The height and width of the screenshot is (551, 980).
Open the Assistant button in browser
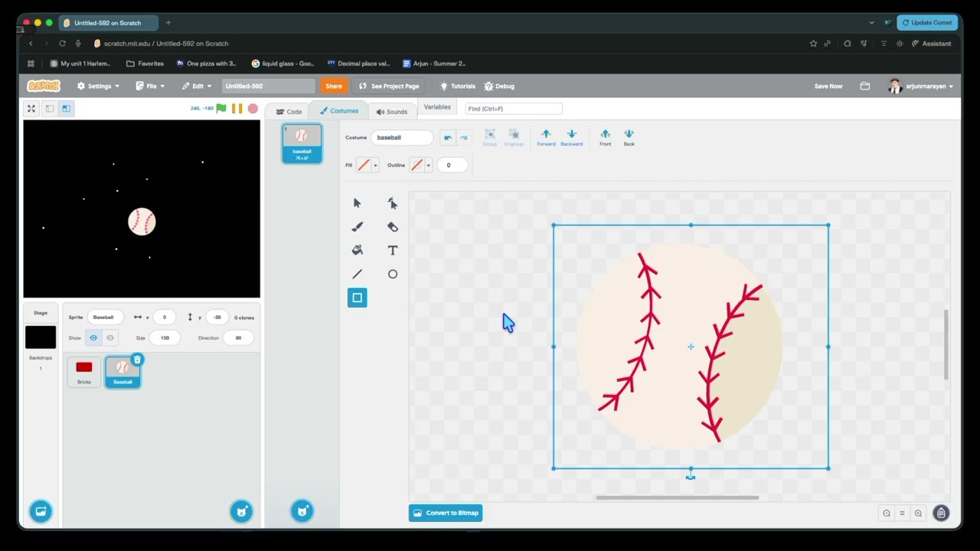point(931,44)
